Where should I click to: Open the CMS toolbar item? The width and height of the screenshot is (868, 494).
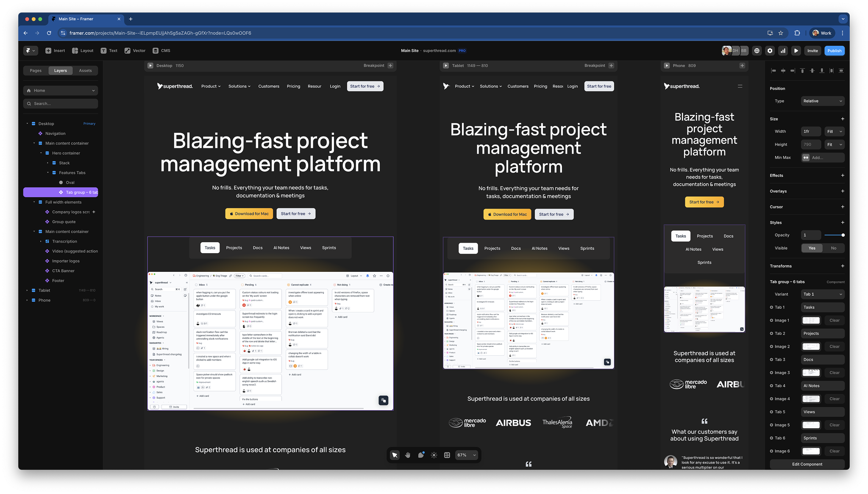point(161,50)
